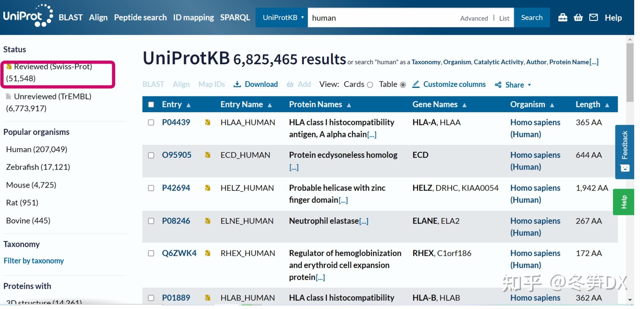Click the UniProt logo
This screenshot has width=644, height=309.
28,16
